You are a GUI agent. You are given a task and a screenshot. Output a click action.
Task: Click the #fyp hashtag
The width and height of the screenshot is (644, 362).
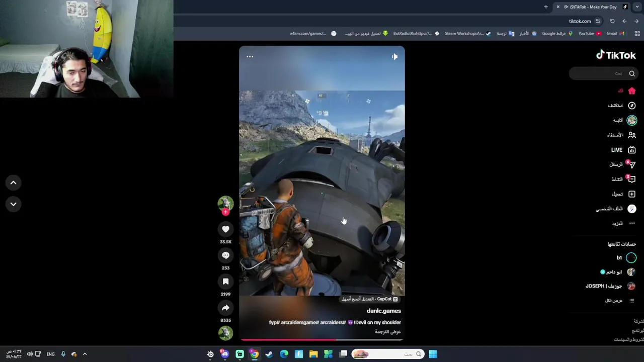coord(274,322)
